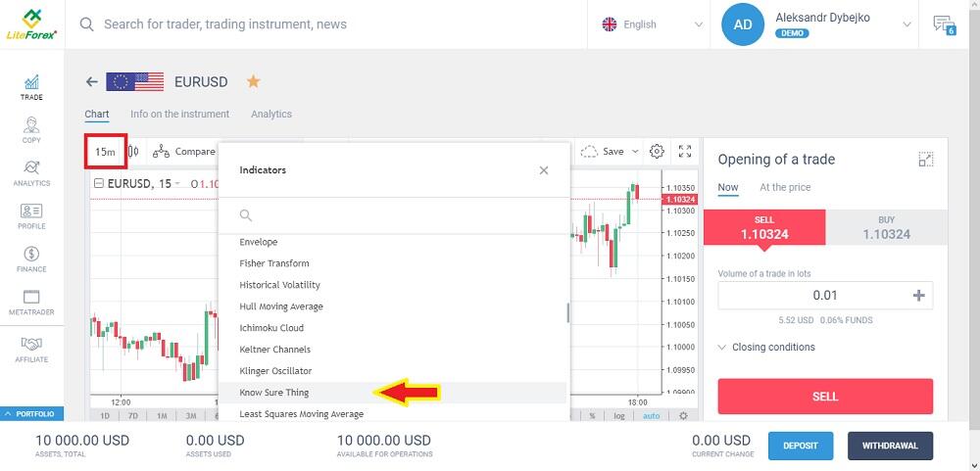The height and width of the screenshot is (471, 980).
Task: Select 1M chart range
Action: tap(162, 416)
